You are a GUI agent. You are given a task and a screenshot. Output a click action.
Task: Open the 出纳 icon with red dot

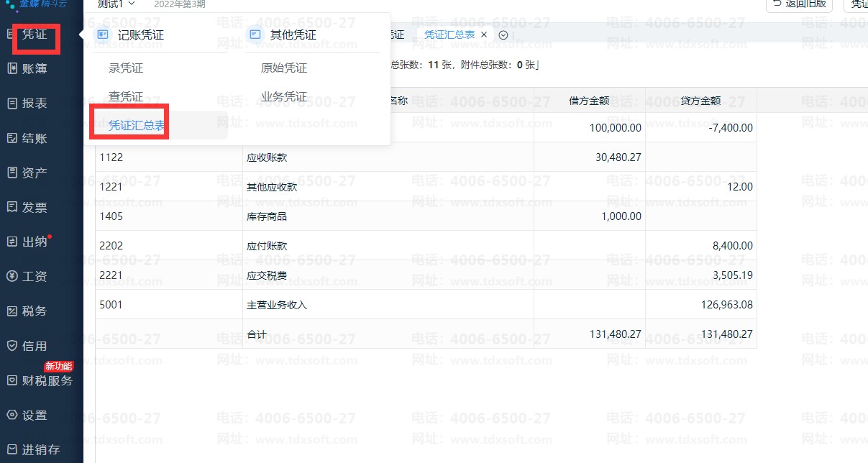(12, 242)
